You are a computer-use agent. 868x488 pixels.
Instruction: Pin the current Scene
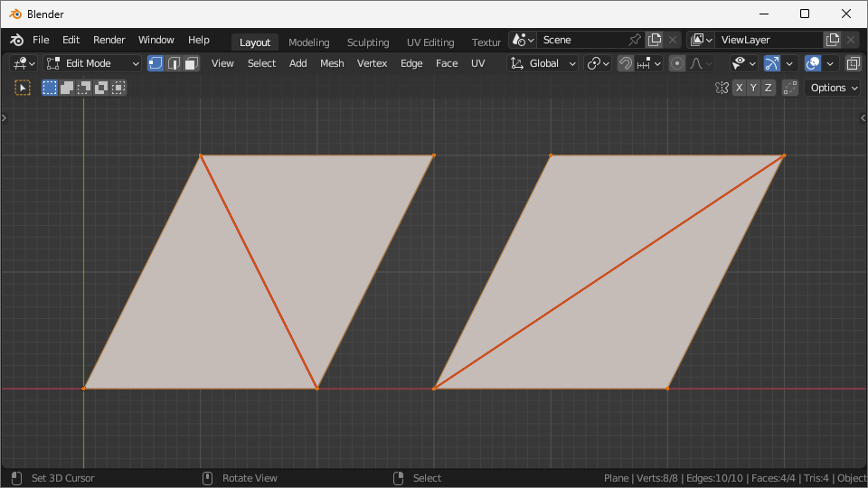(635, 40)
